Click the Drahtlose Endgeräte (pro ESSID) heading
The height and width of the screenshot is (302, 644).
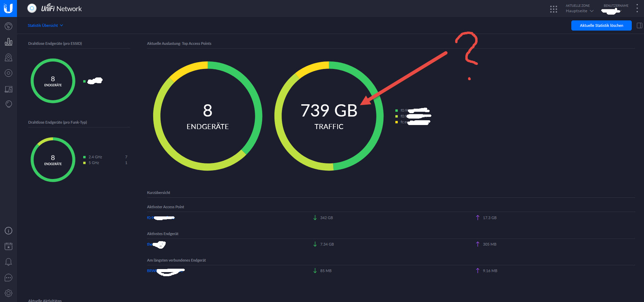55,43
